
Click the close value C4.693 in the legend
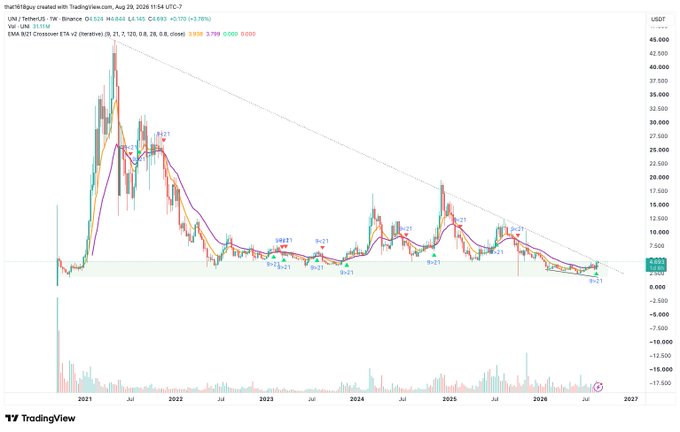tap(156, 19)
